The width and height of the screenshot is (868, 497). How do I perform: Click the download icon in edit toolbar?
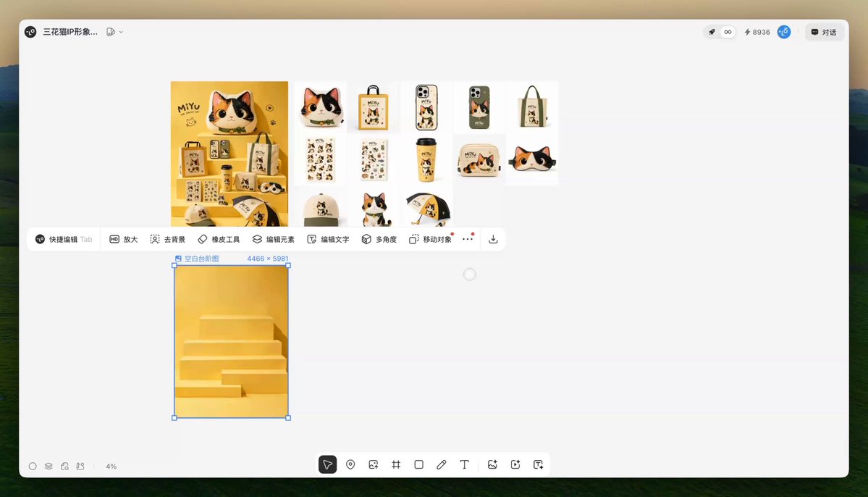point(493,239)
